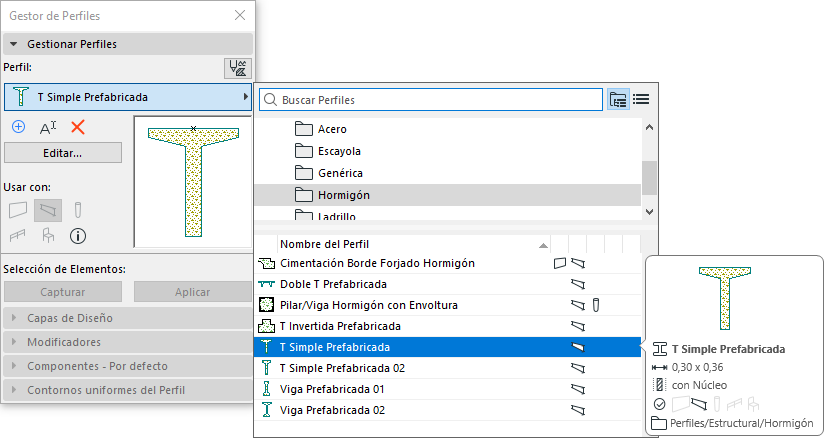Sort by Nombre del Perfil column arrow
This screenshot has width=827, height=440.
(x=543, y=245)
